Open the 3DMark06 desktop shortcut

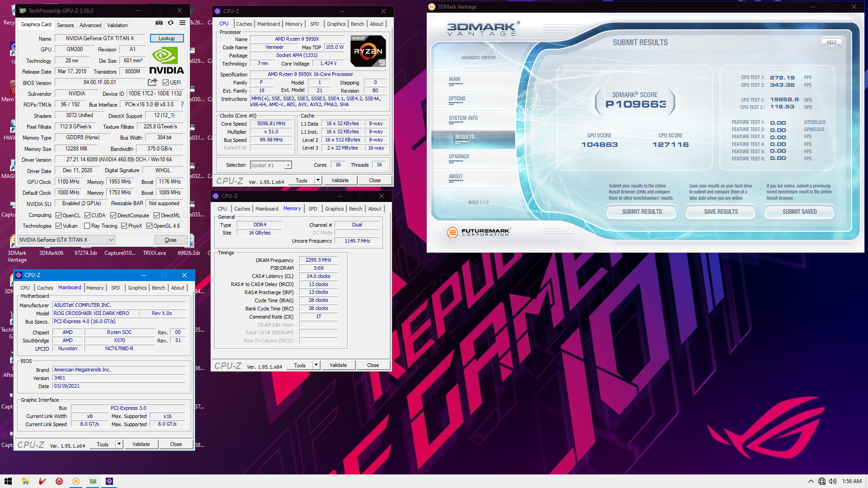point(51,253)
